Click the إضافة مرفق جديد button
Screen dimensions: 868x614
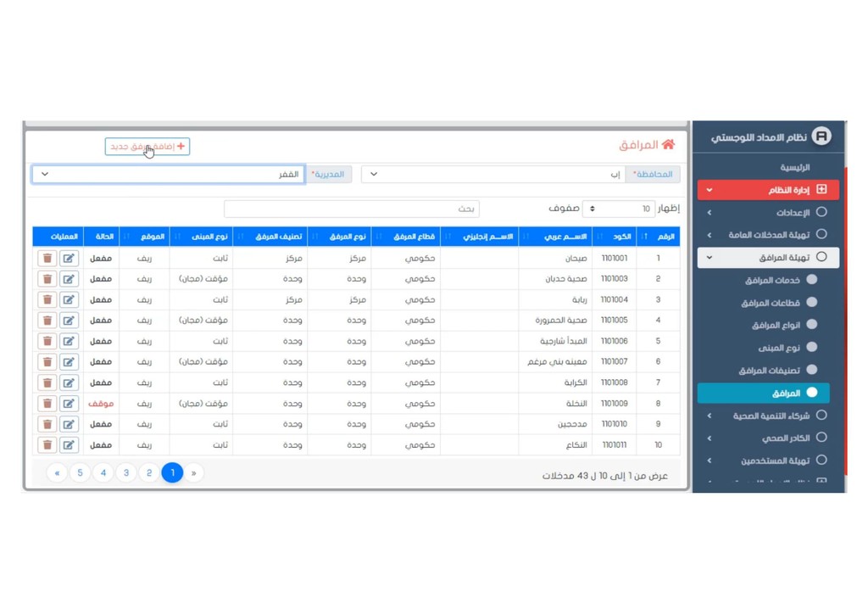click(x=147, y=147)
